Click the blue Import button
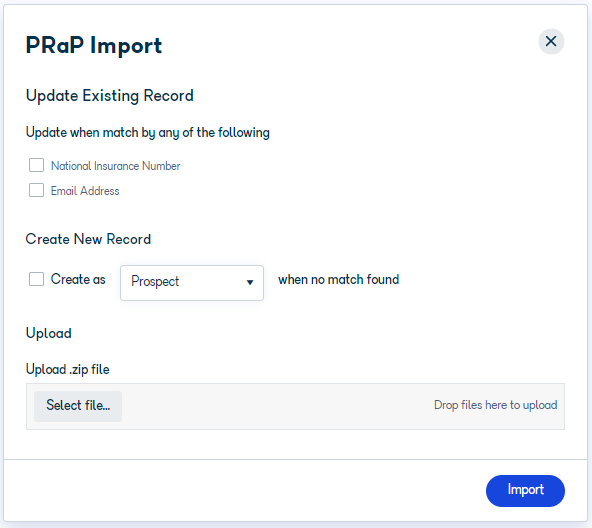Screen dimensions: 592x528 525,490
